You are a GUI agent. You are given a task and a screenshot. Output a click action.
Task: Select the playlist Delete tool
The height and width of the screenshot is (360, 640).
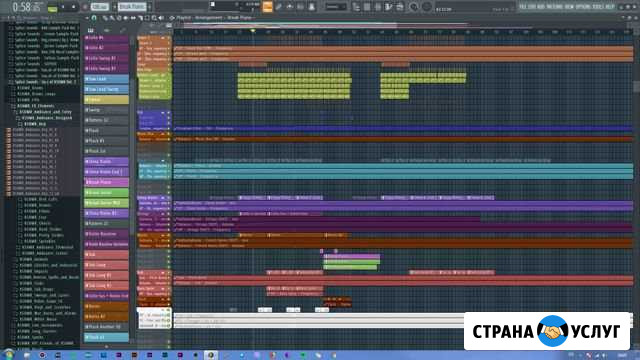click(119, 18)
